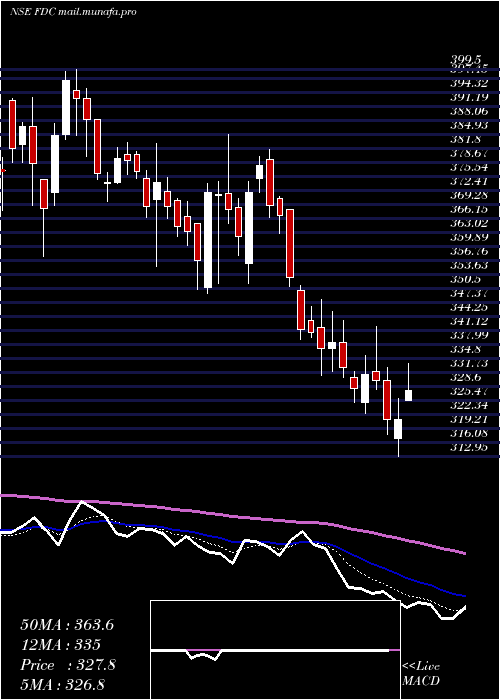This screenshot has width=500, height=700.
Task: Click the 369.28 price label
Action: pyautogui.click(x=469, y=195)
